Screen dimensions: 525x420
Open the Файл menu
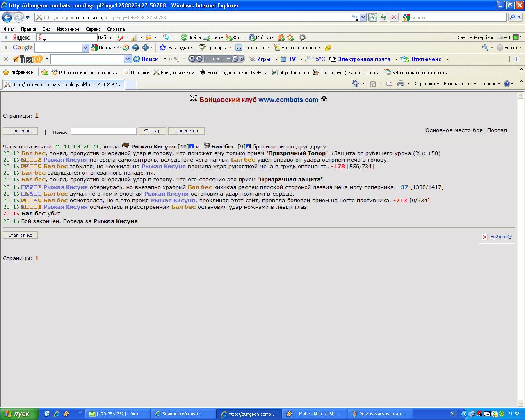pyautogui.click(x=9, y=29)
